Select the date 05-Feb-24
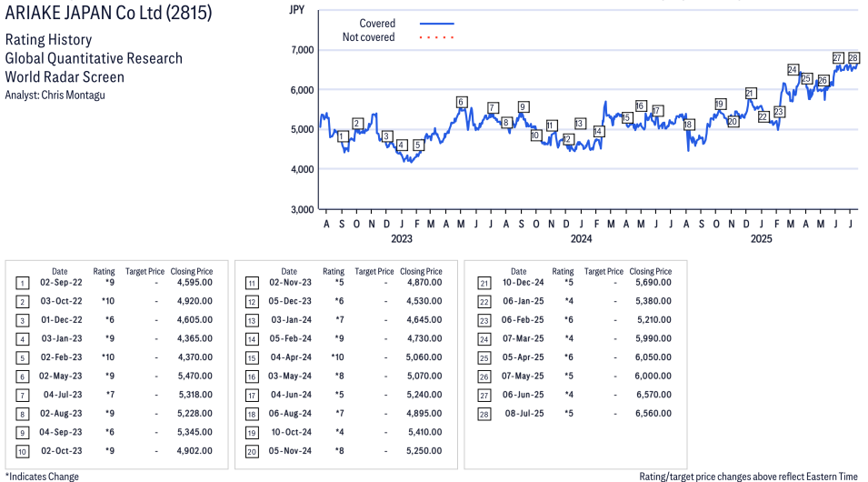Viewport: 868px width, 482px height. 291,338
